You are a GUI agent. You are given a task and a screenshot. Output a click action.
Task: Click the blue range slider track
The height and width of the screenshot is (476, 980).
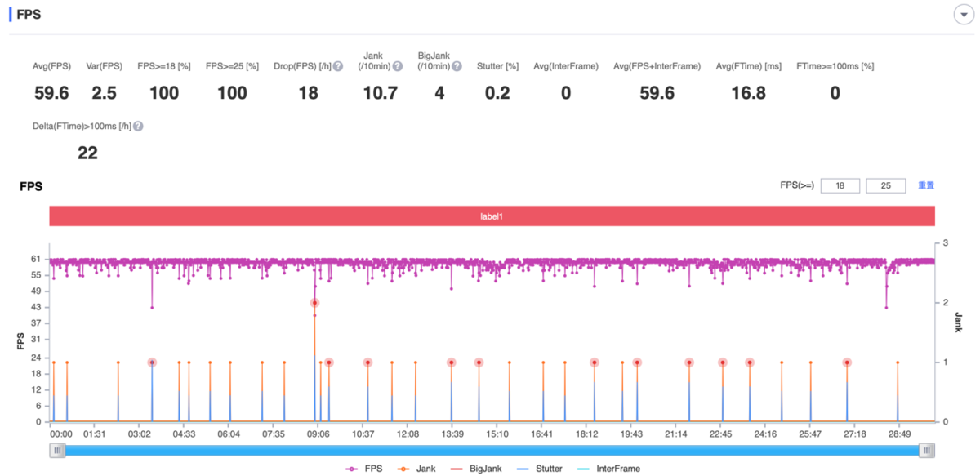[492, 451]
